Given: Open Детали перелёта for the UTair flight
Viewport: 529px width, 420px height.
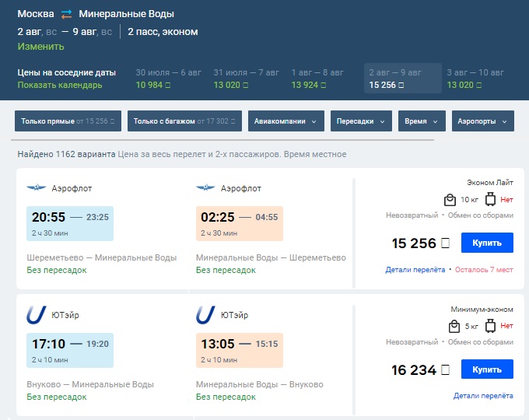Looking at the screenshot, I should (x=483, y=395).
